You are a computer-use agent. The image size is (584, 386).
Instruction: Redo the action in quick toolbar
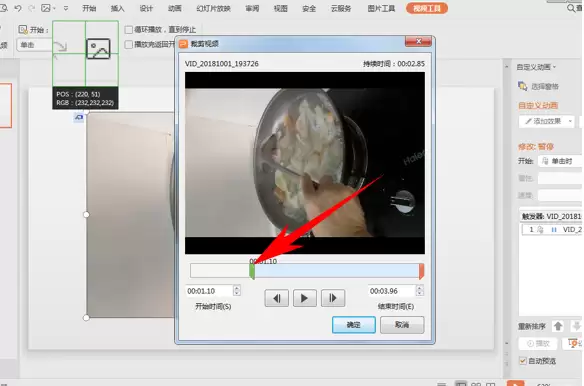(x=31, y=8)
